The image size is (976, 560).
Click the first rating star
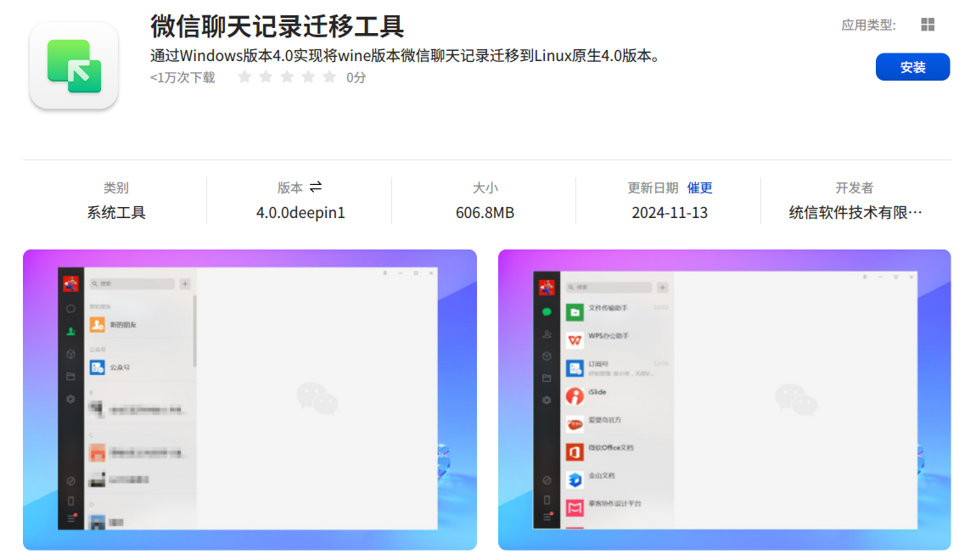pos(244,77)
